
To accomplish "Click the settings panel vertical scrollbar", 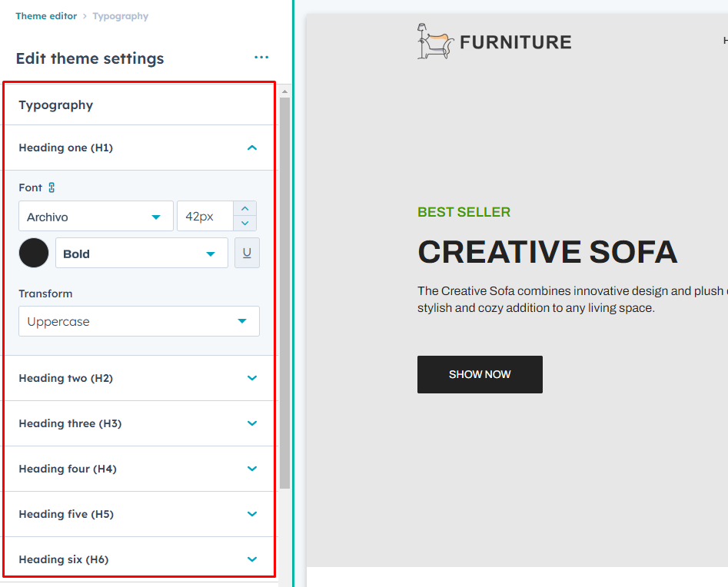I will (x=284, y=292).
